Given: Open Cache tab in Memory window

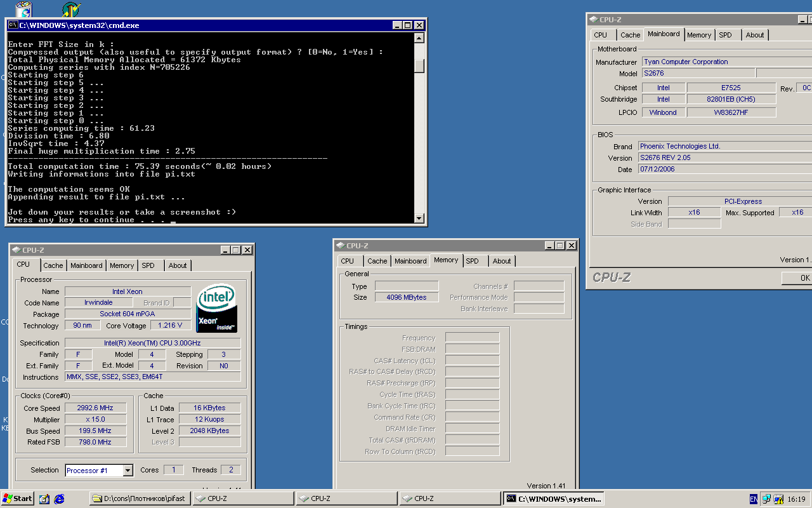Looking at the screenshot, I should 377,261.
